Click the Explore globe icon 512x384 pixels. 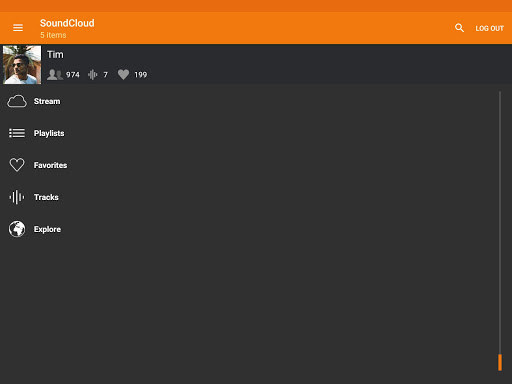(17, 229)
